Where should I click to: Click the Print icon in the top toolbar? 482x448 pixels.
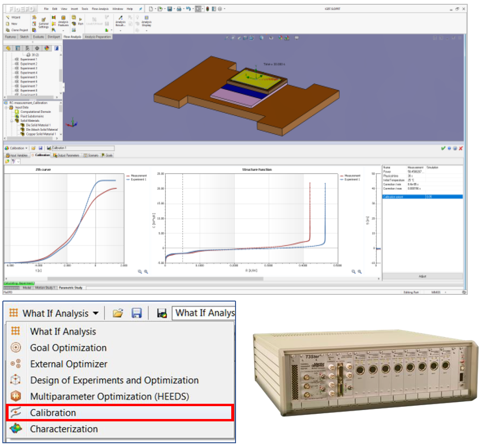click(x=179, y=9)
